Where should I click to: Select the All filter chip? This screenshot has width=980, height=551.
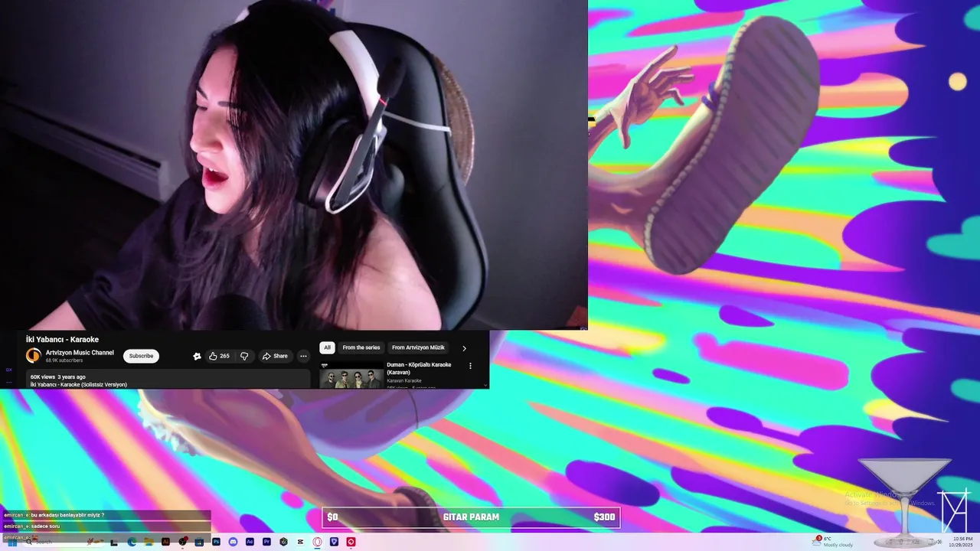click(327, 347)
